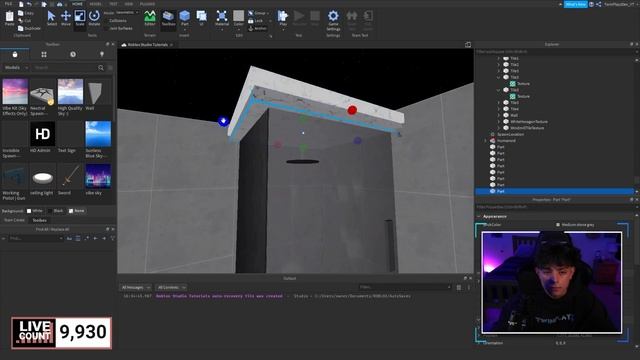Open the UI ribbon tool
640x360 pixels.
(x=202, y=18)
